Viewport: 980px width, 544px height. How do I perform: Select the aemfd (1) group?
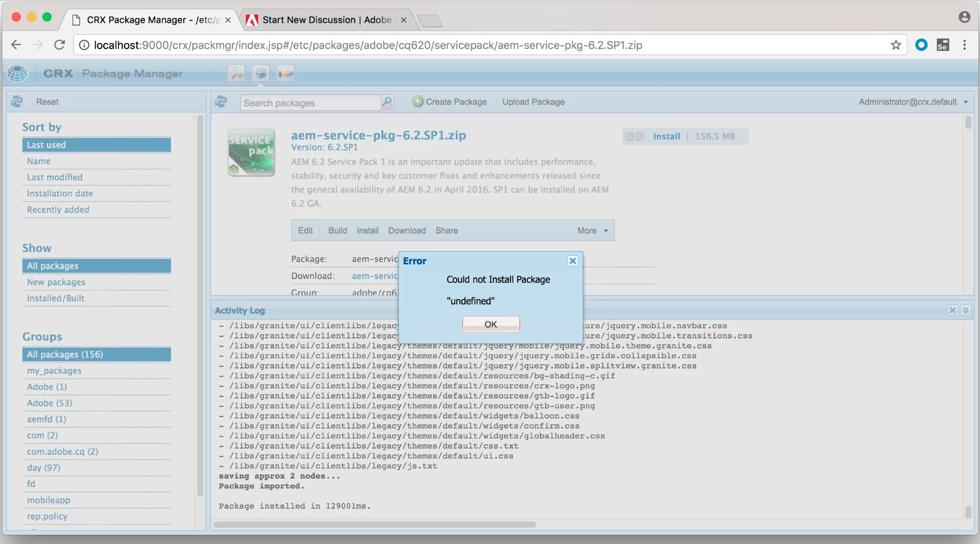(x=96, y=419)
